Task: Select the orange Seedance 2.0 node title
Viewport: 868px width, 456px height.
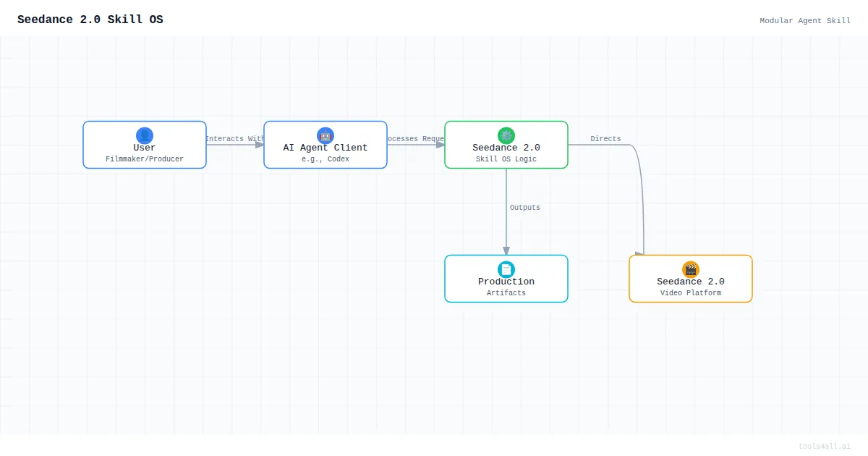Action: (691, 282)
